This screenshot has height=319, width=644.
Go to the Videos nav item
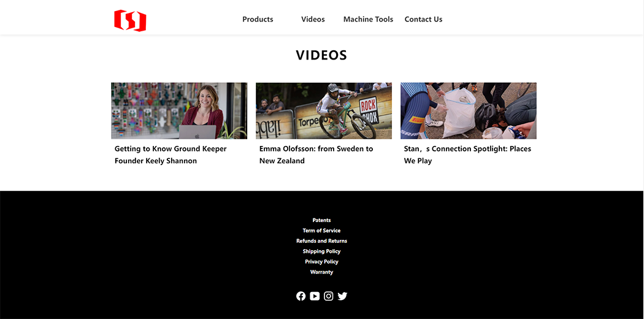point(313,19)
